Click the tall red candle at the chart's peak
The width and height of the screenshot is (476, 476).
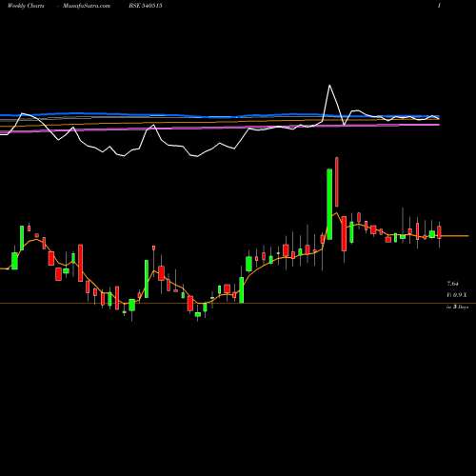click(337, 182)
